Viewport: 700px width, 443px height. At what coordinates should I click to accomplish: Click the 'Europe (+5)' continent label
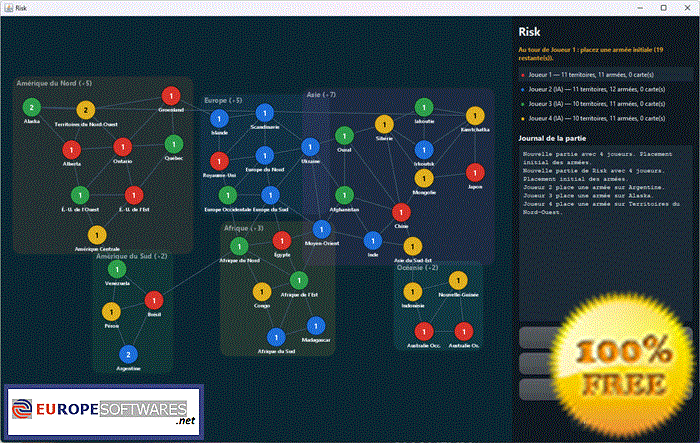[x=223, y=100]
